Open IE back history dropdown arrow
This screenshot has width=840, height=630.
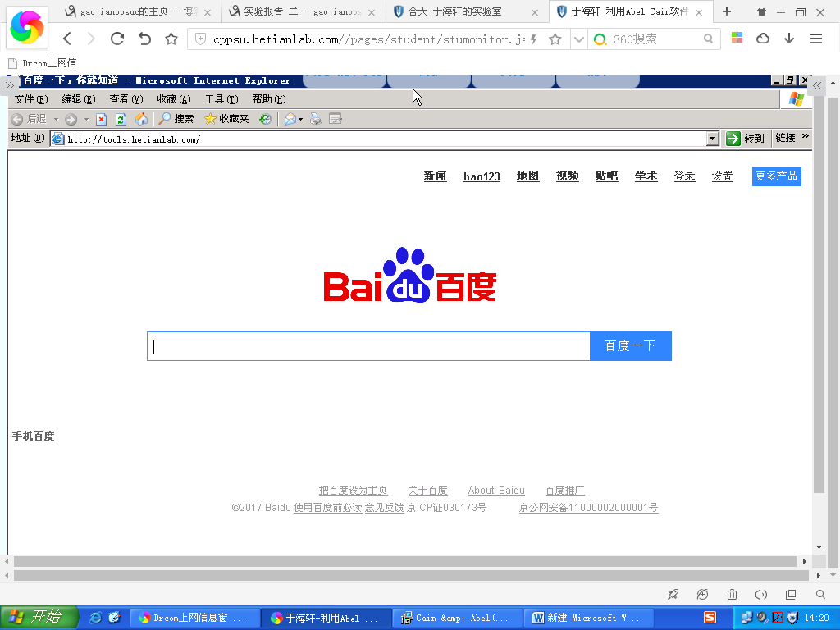tap(56, 119)
